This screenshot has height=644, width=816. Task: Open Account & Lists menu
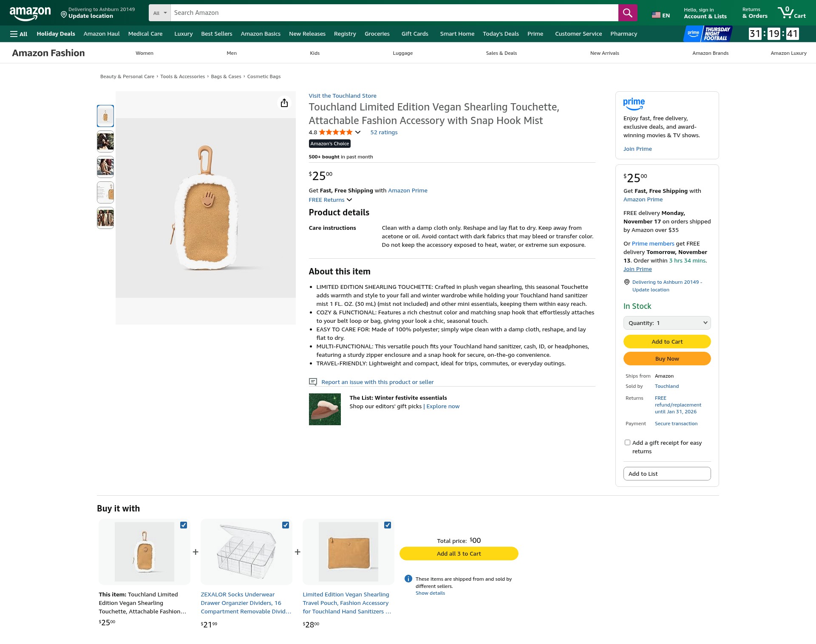click(x=705, y=13)
